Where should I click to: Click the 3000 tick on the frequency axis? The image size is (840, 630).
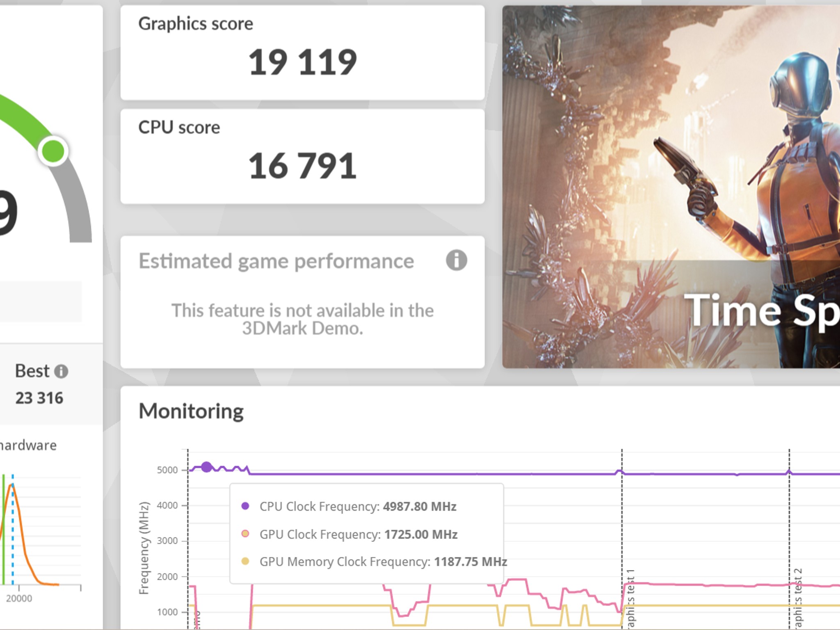167,541
